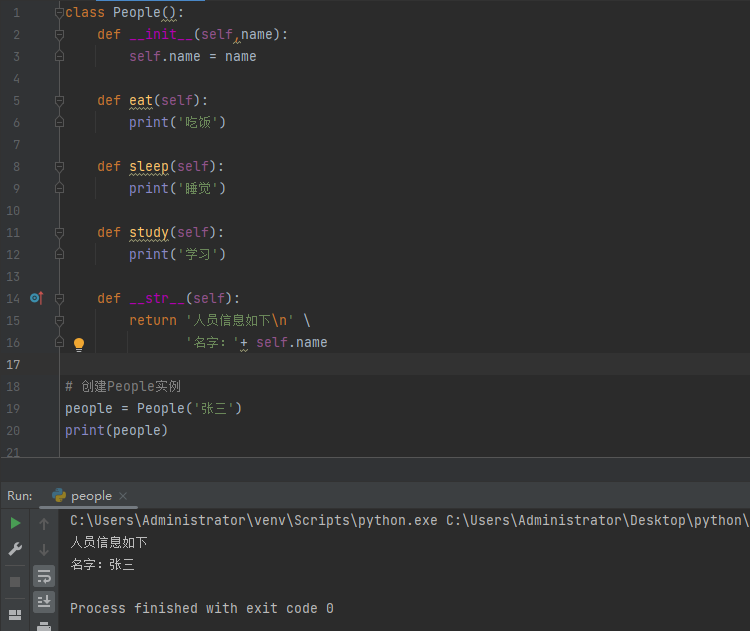Click the python.exe path in console output
The image size is (750, 631).
tap(254, 520)
